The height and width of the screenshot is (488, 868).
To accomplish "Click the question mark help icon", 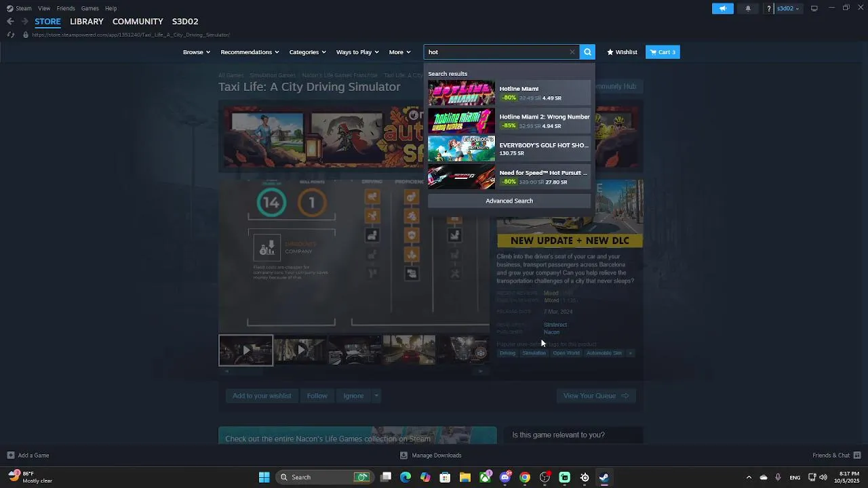I will click(x=769, y=8).
